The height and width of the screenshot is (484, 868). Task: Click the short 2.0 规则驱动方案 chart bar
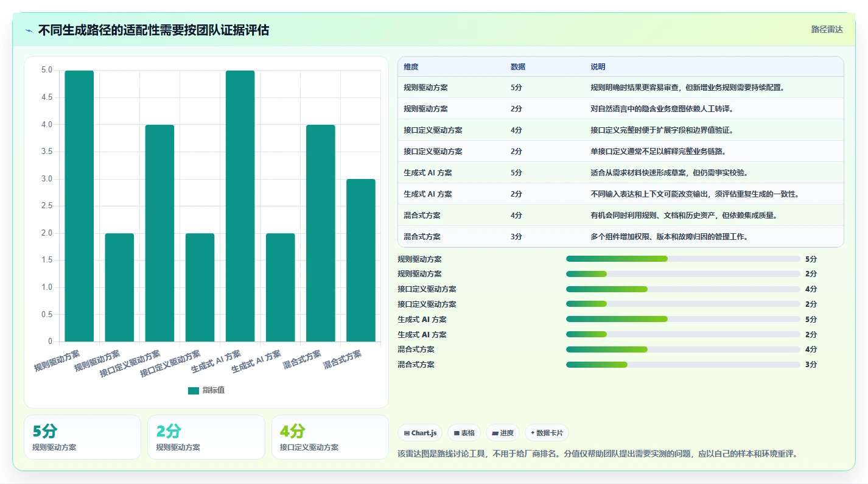(x=119, y=287)
